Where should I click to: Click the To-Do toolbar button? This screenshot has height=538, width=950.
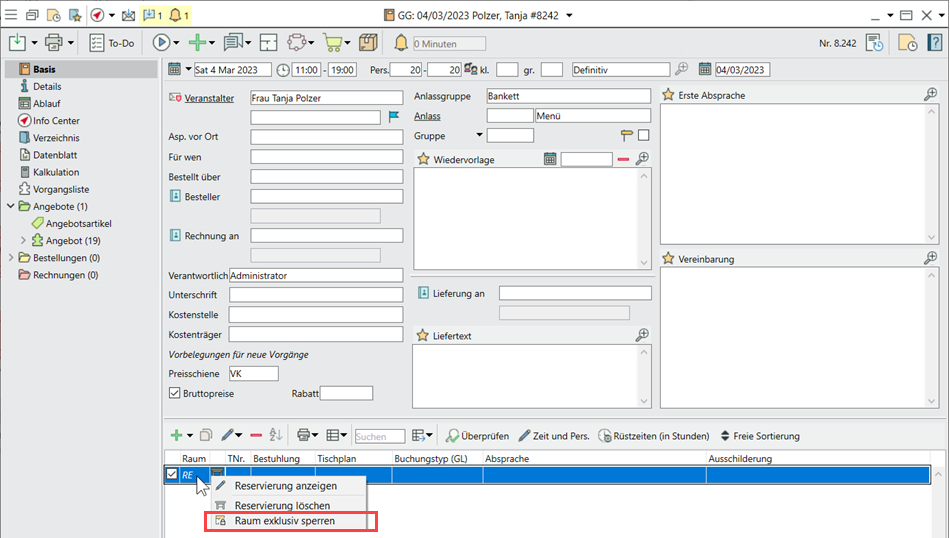pyautogui.click(x=111, y=43)
